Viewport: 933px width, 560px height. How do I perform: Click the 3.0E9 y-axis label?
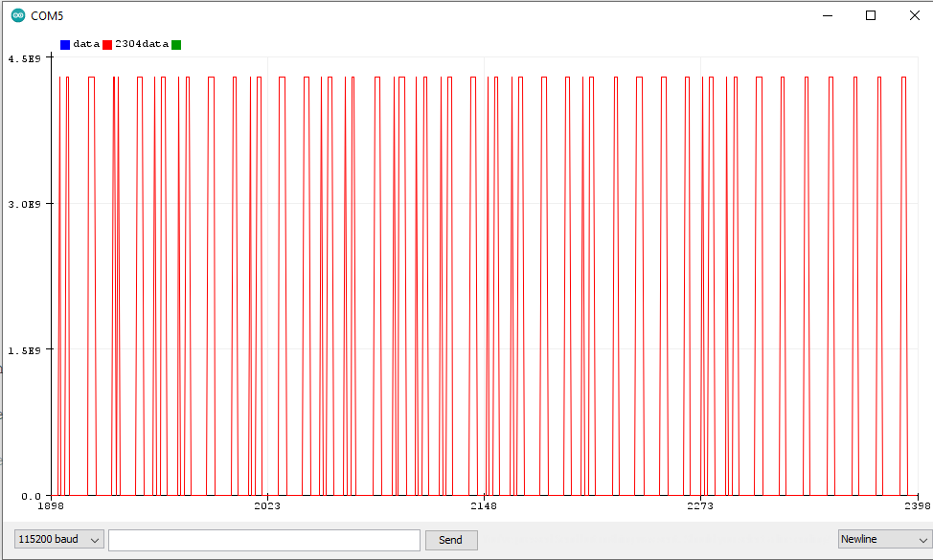tap(23, 204)
